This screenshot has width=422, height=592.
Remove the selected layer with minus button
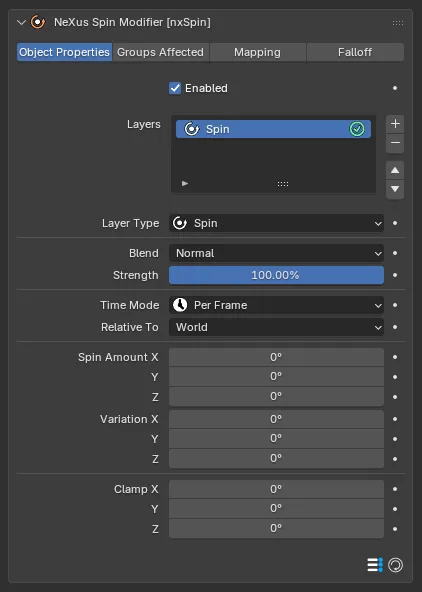(395, 143)
